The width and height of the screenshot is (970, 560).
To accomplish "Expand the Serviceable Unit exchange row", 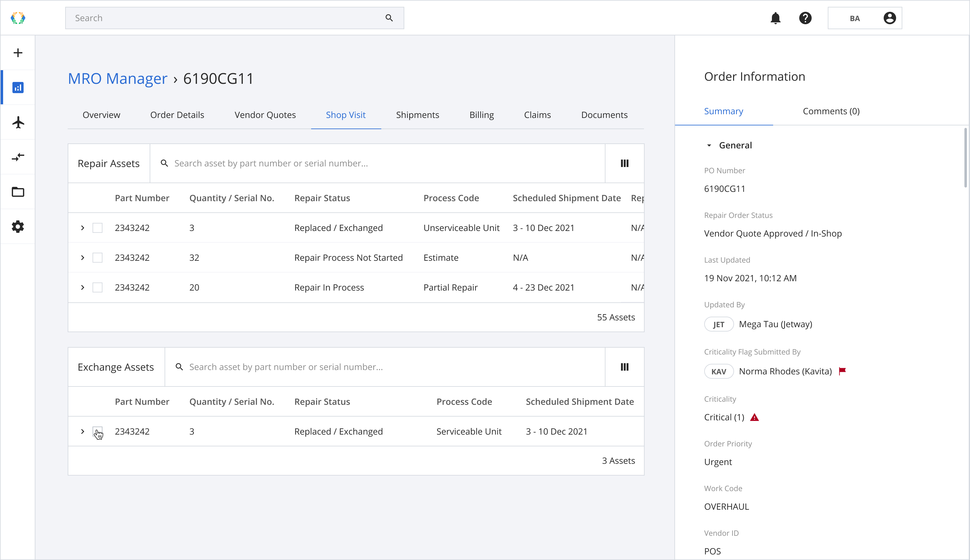I will [x=82, y=431].
